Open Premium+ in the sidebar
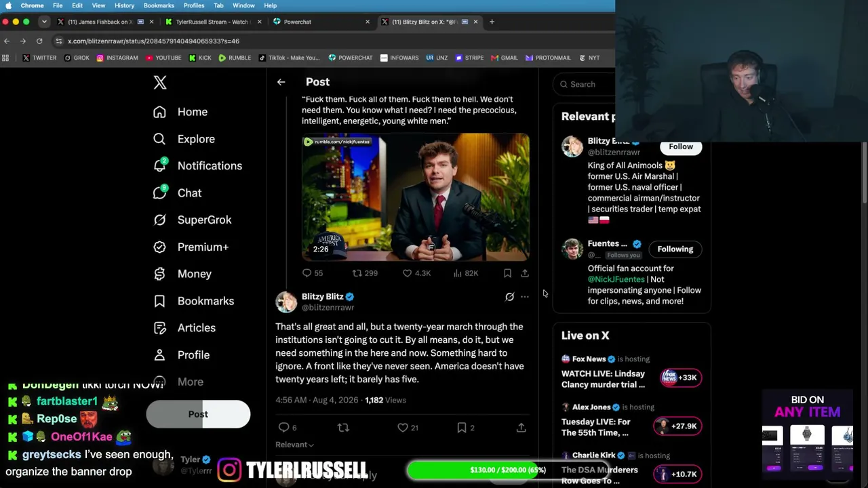 [x=191, y=247]
